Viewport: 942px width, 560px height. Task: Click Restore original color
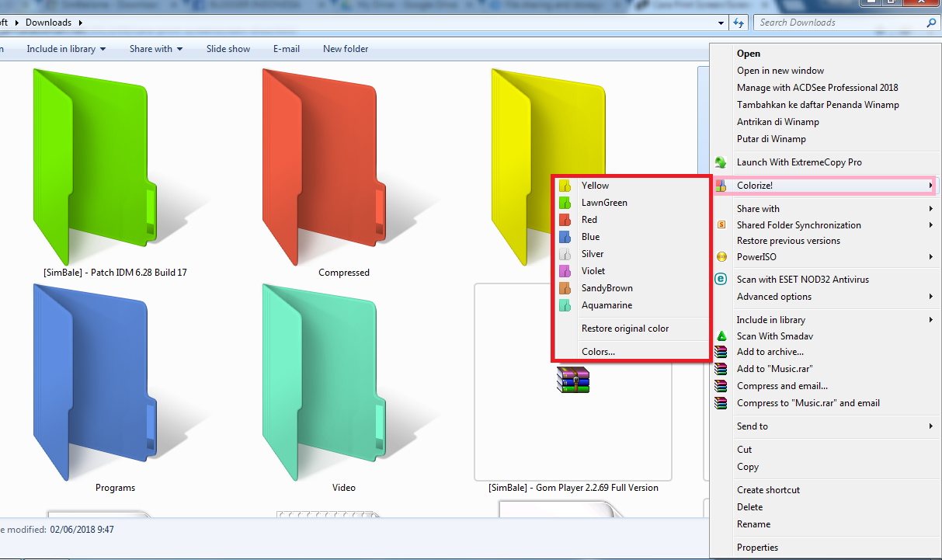click(x=624, y=329)
